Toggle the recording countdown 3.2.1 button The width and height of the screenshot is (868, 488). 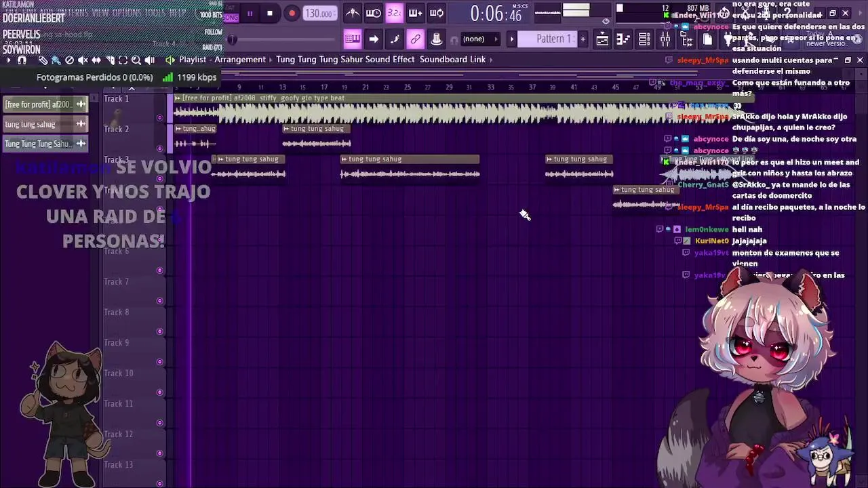point(394,13)
